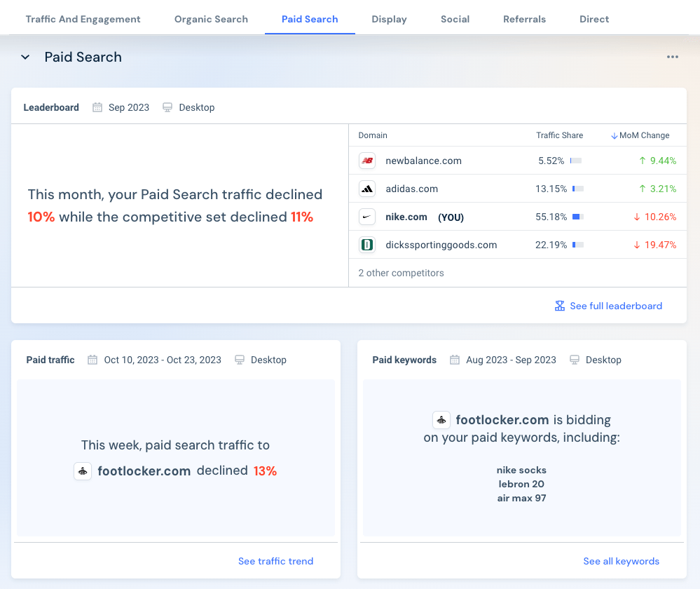Click the adidas.com logo icon
The width and height of the screenshot is (700, 589).
click(366, 189)
